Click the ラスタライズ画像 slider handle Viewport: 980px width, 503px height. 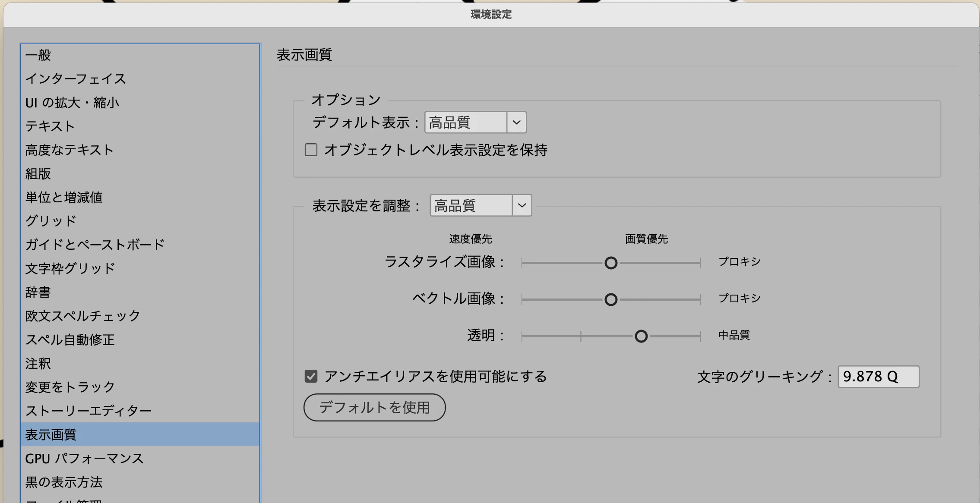(610, 263)
